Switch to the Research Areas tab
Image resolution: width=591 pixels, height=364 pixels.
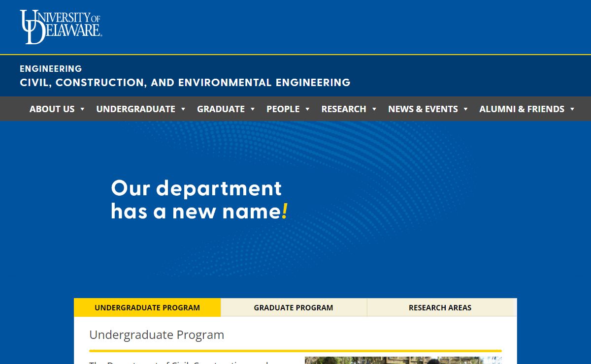440,307
